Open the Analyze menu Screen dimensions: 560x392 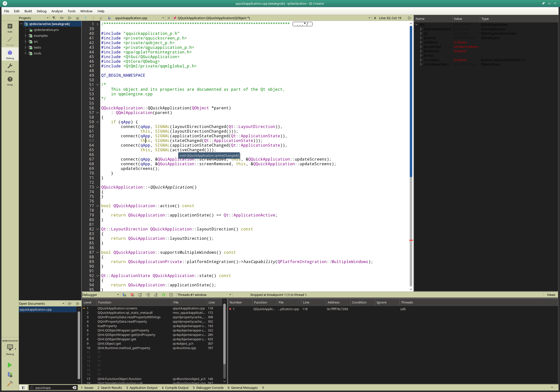coord(57,11)
